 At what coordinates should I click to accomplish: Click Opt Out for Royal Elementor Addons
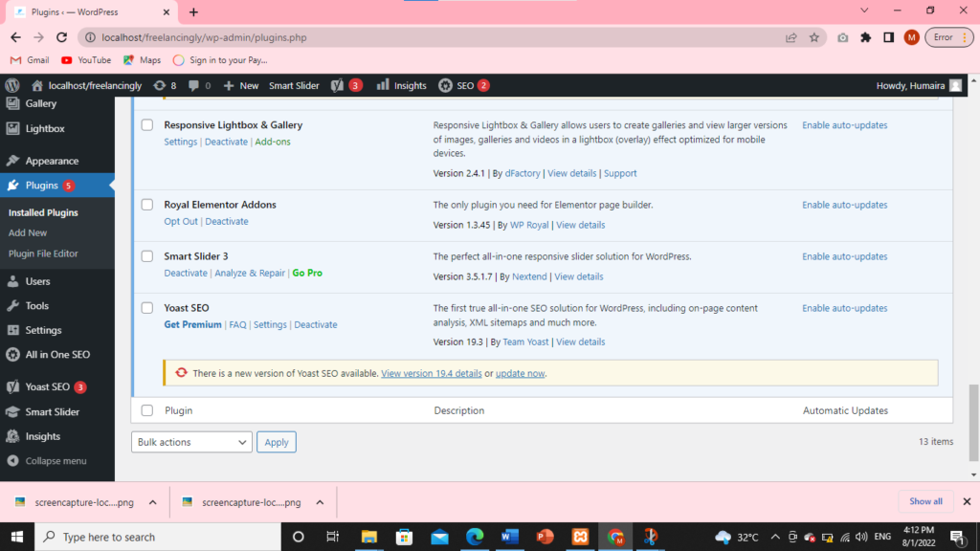click(181, 221)
